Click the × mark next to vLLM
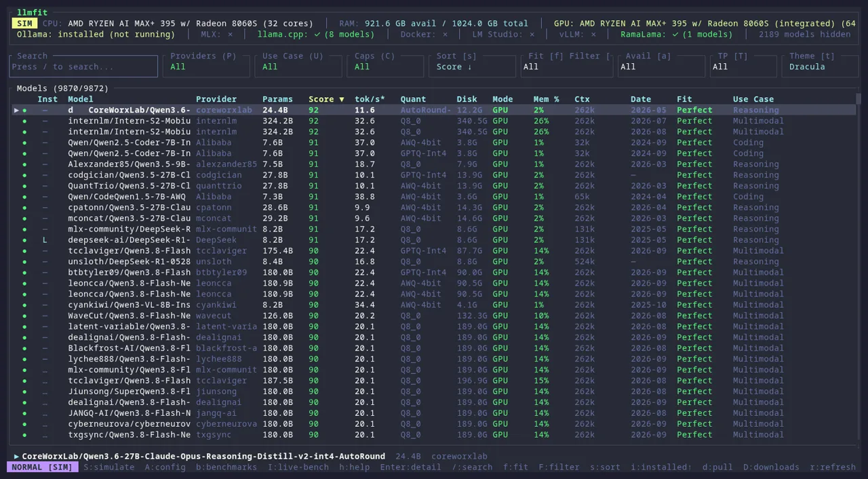 coord(593,34)
